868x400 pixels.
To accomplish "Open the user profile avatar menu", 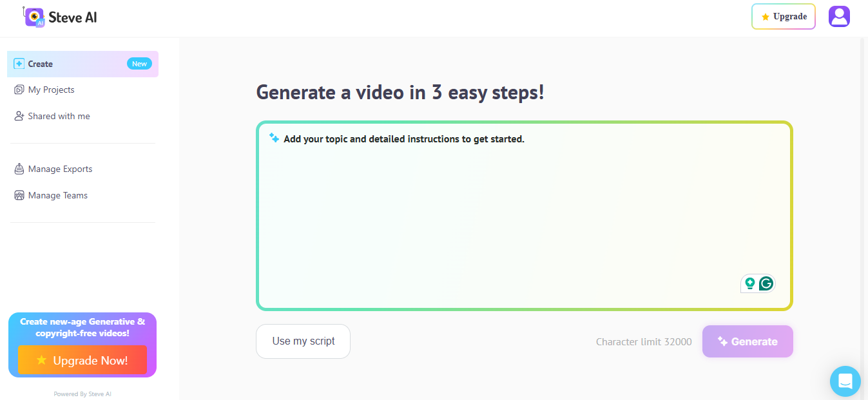I will [839, 17].
